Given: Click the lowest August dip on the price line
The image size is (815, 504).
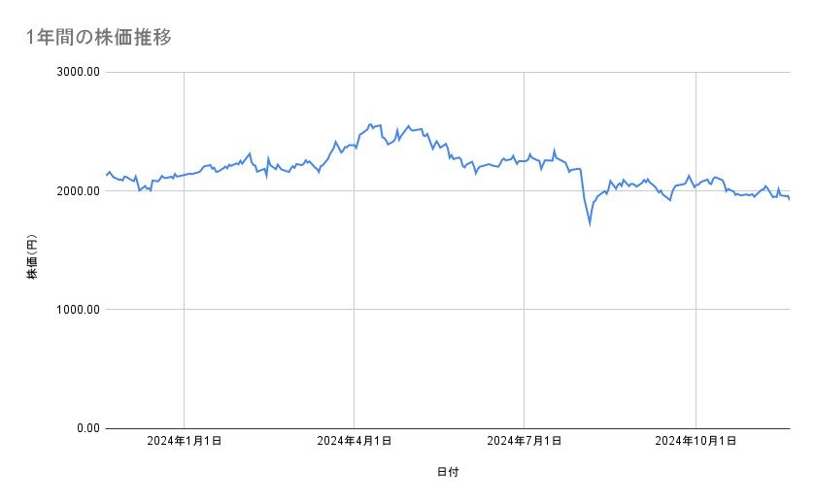Looking at the screenshot, I should point(590,224).
